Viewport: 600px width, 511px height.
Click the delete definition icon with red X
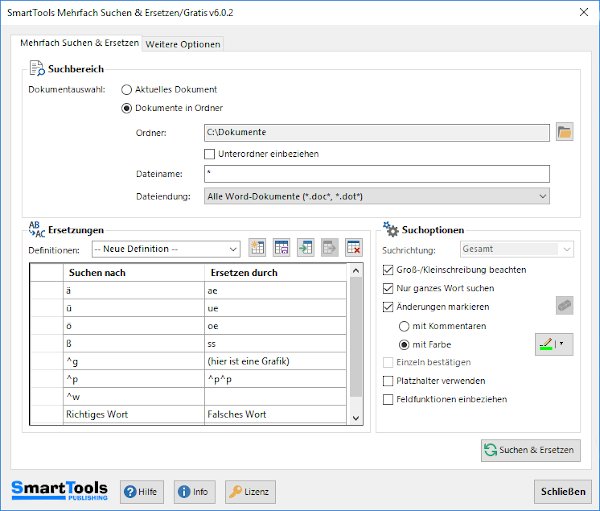point(353,248)
